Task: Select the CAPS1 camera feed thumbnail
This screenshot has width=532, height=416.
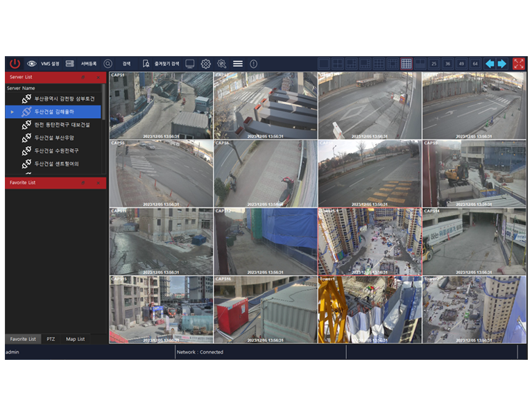Action: pyautogui.click(x=161, y=105)
